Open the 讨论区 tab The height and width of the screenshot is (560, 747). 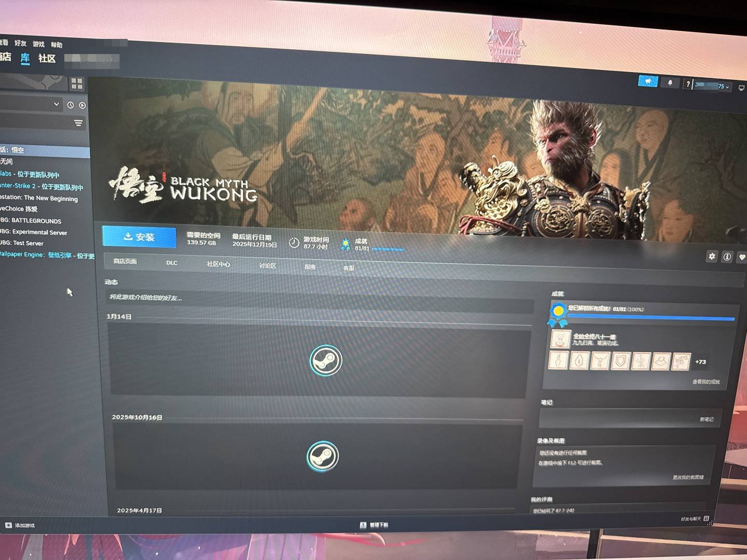267,265
